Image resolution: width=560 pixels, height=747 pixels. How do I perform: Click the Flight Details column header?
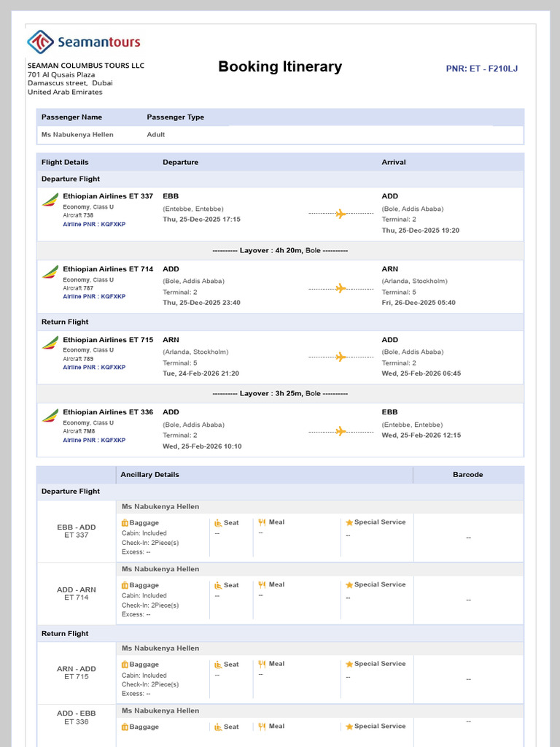(x=65, y=163)
